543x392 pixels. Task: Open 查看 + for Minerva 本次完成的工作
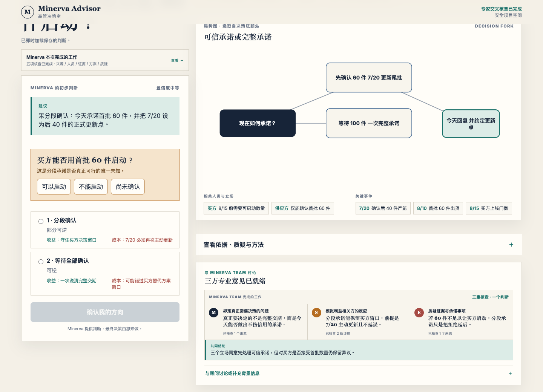tap(177, 60)
